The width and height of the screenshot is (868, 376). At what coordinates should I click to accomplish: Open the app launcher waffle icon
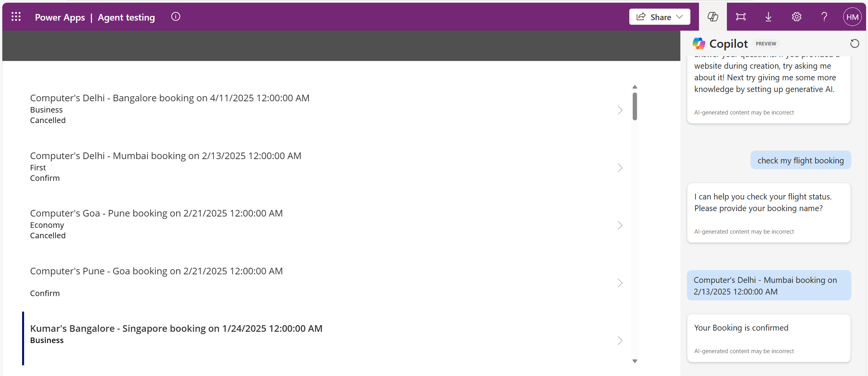16,17
